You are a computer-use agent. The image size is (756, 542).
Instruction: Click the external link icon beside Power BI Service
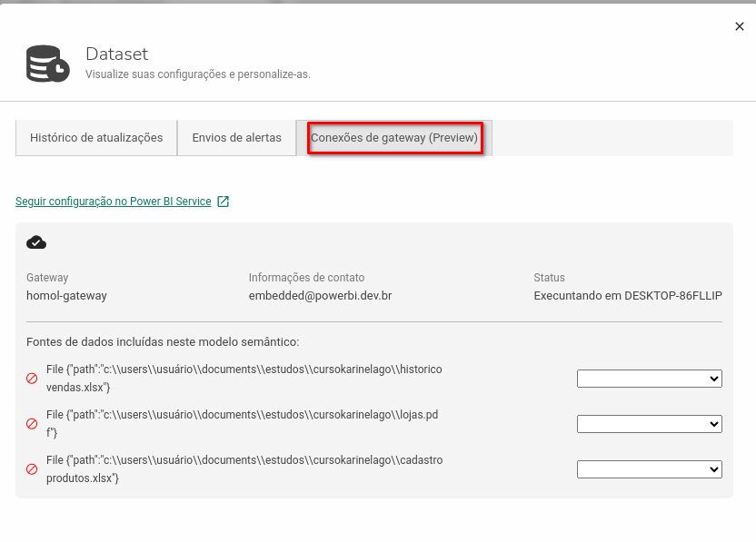[224, 202]
